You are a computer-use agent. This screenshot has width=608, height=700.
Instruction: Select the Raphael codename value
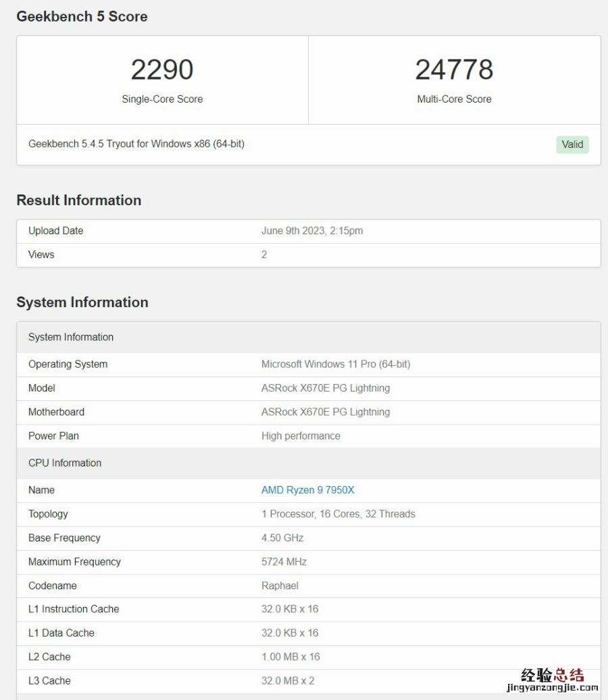[x=280, y=586]
